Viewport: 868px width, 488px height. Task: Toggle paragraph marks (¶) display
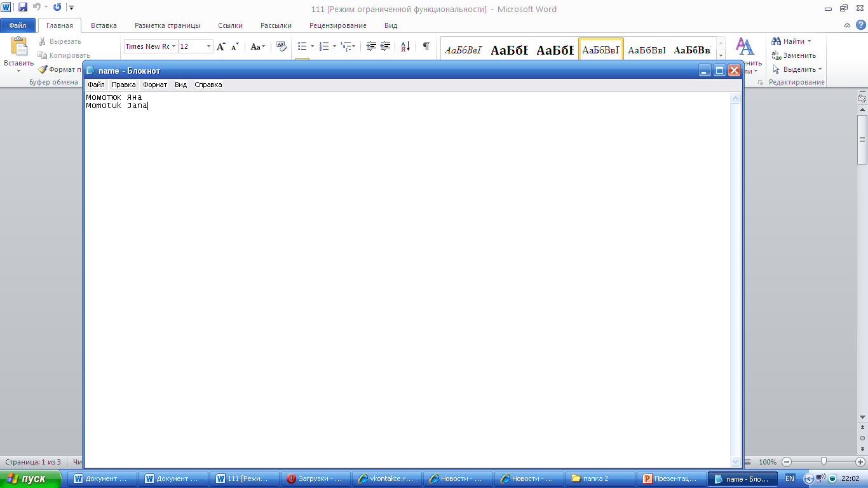tap(426, 46)
